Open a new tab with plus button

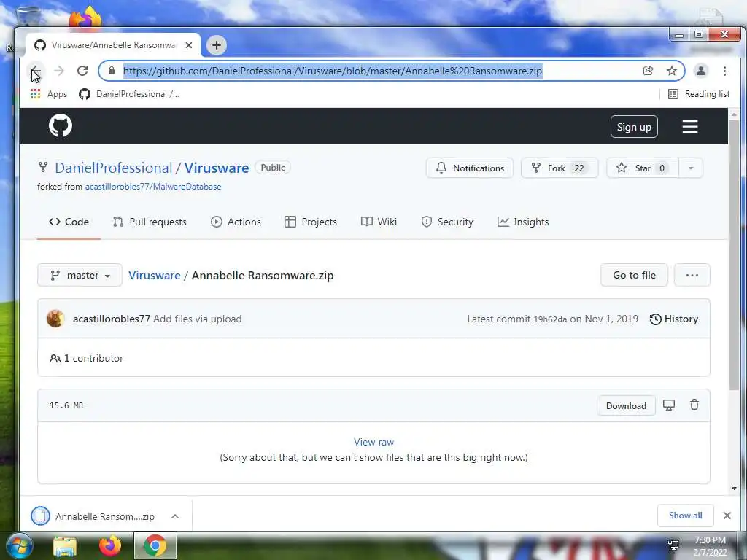pos(217,45)
